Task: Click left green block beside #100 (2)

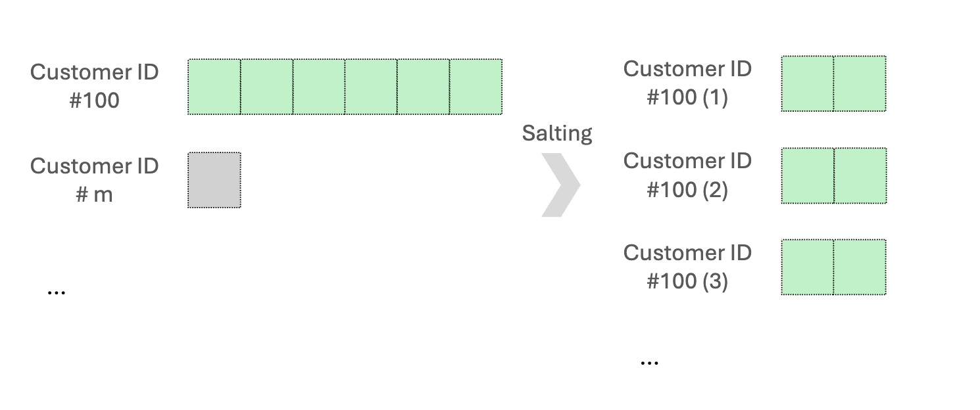Action: [808, 175]
